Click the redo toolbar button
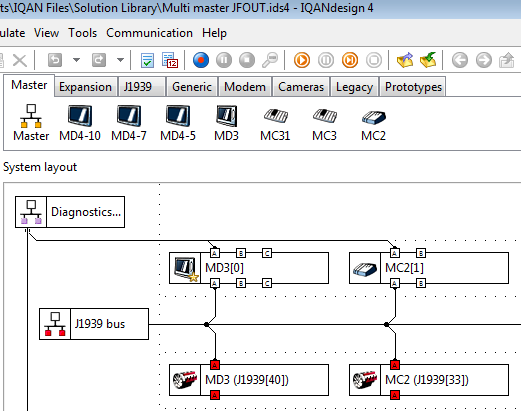 point(99,60)
